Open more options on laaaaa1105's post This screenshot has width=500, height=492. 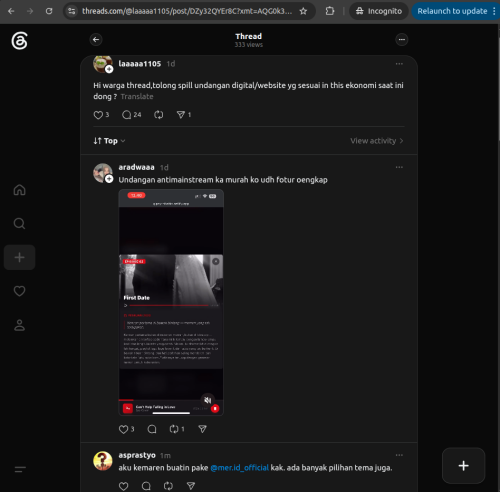point(399,64)
